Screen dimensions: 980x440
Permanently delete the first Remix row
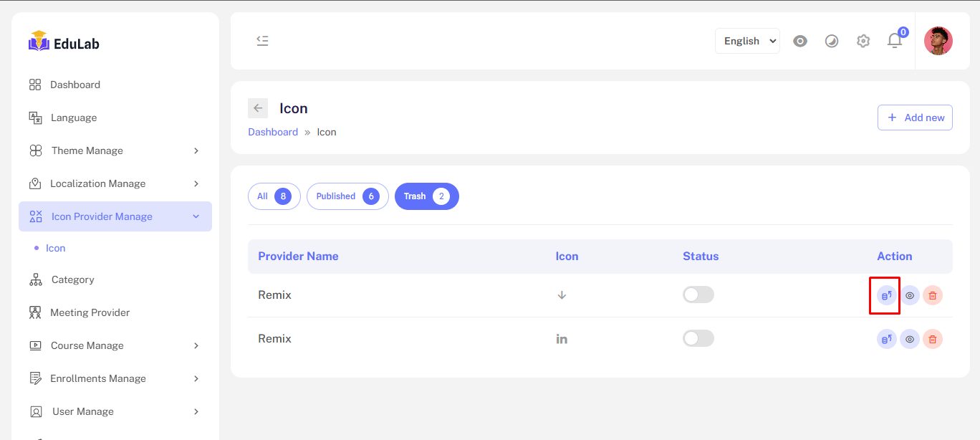click(x=932, y=295)
